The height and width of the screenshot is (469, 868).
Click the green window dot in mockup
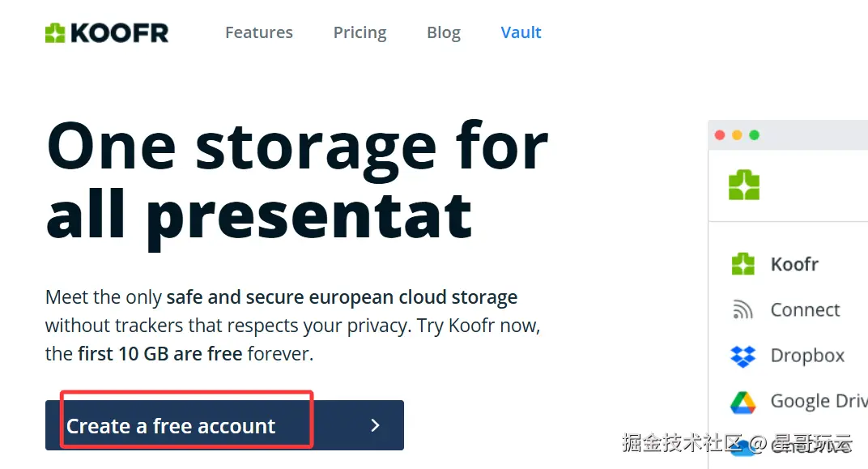754,135
